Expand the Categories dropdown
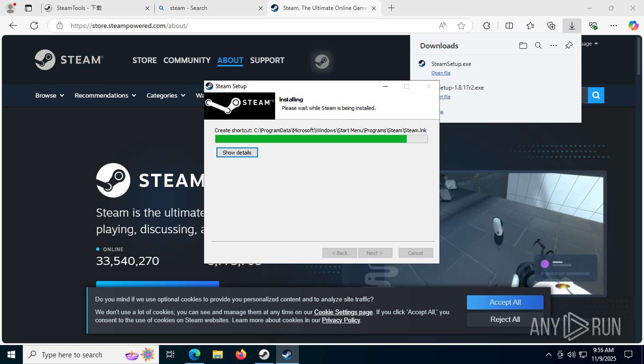This screenshot has width=644, height=364. coord(165,95)
